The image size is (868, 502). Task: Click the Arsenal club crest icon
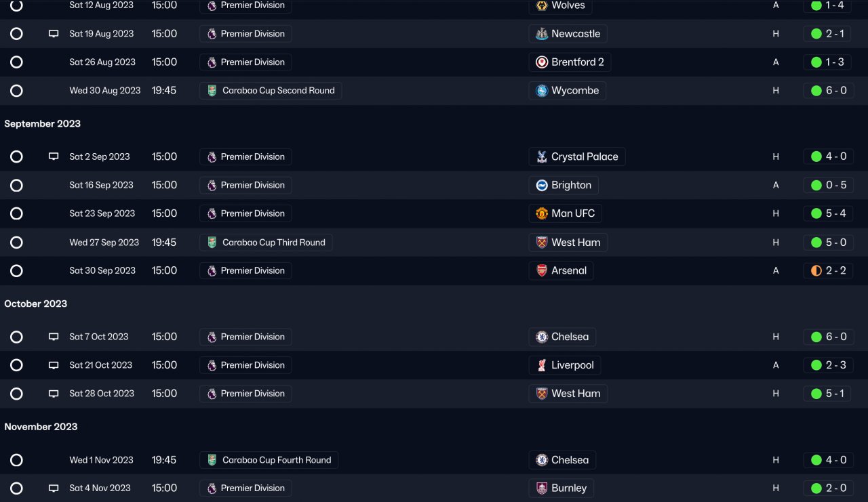[542, 271]
